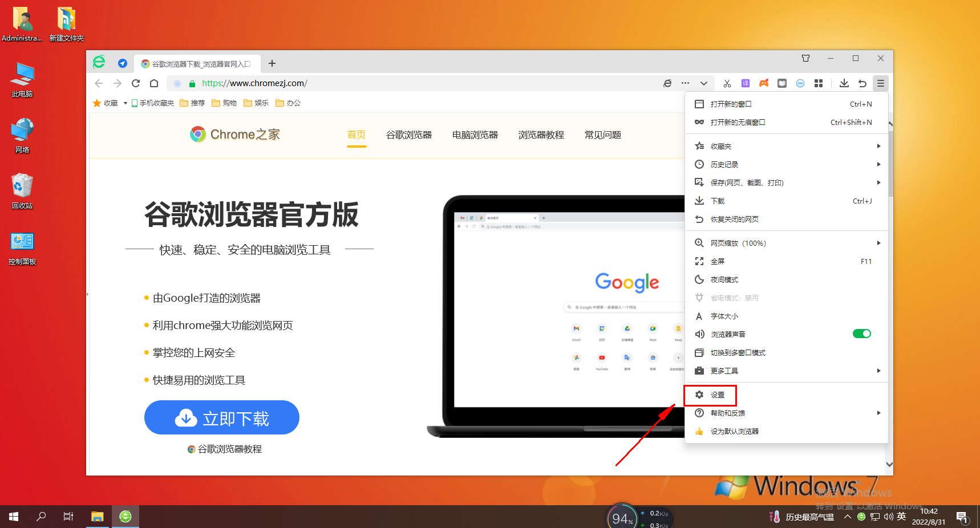Open the apps grid icon

pos(819,83)
